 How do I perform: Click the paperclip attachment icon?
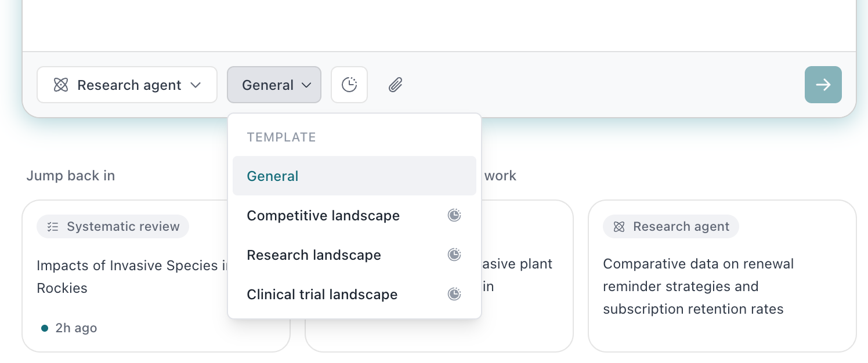(x=395, y=85)
